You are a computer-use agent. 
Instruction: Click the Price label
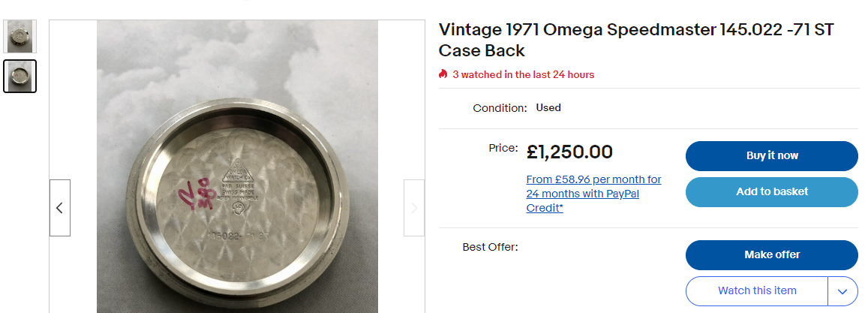coord(503,148)
